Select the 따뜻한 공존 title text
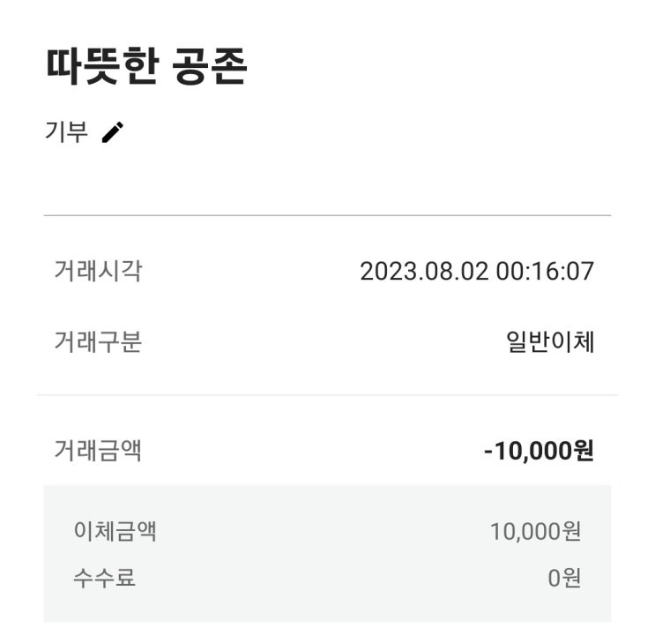The height and width of the screenshot is (644, 655). coord(146,66)
